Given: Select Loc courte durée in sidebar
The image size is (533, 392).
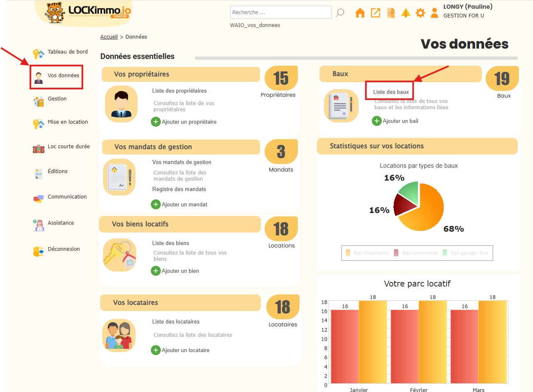Looking at the screenshot, I should 69,147.
